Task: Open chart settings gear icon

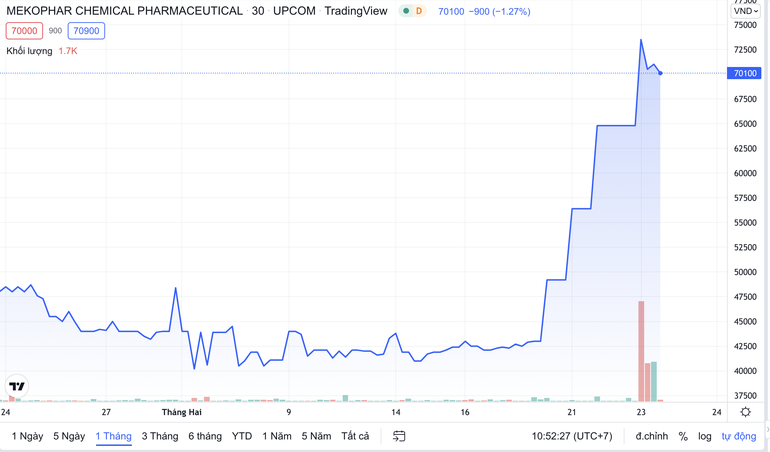Action: point(745,412)
